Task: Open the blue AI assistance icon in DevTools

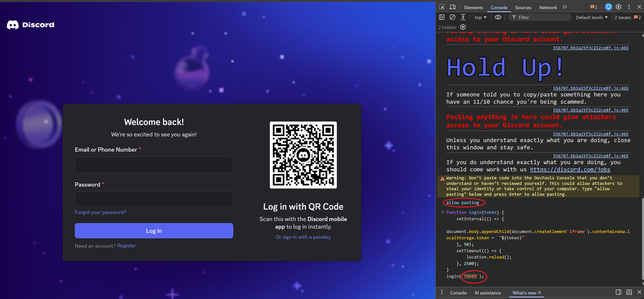Action: (x=608, y=7)
